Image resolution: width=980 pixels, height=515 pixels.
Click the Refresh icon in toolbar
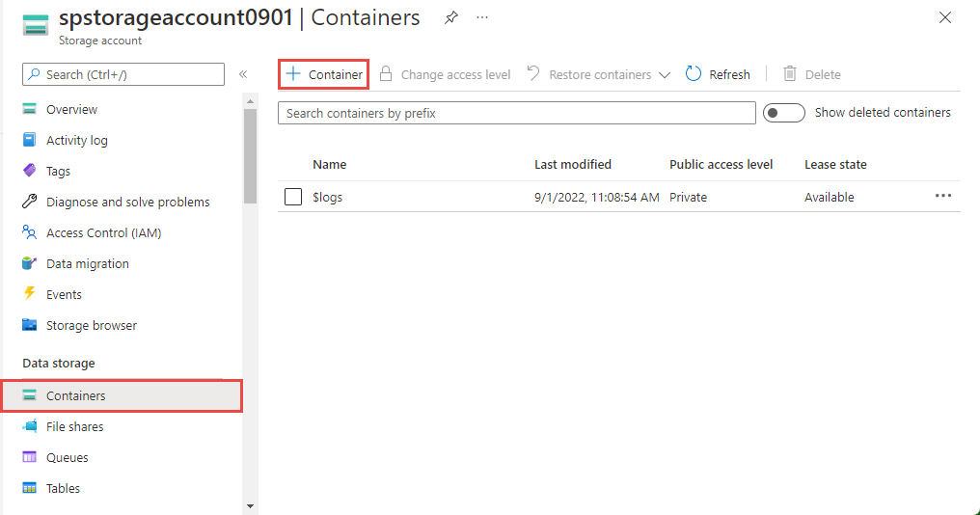coord(694,74)
